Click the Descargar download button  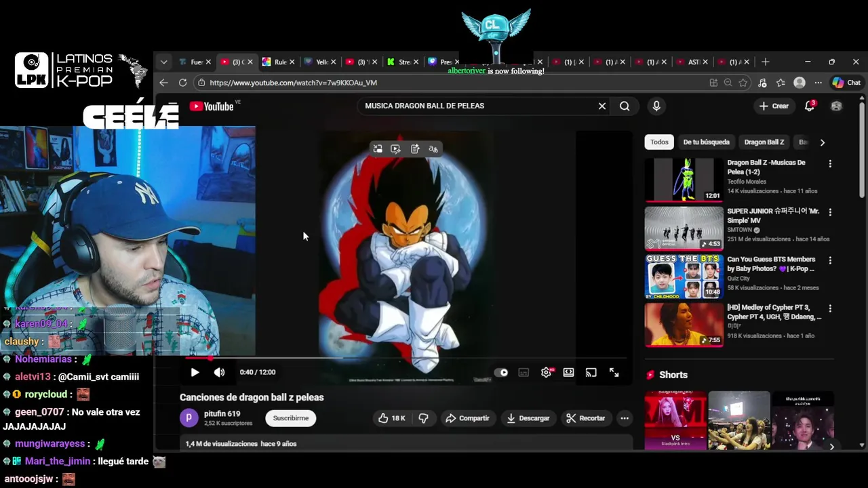pyautogui.click(x=528, y=418)
